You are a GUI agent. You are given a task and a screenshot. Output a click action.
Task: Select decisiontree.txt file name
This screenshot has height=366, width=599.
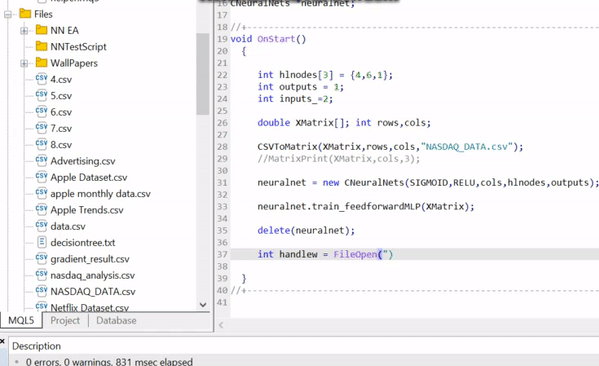(x=83, y=243)
